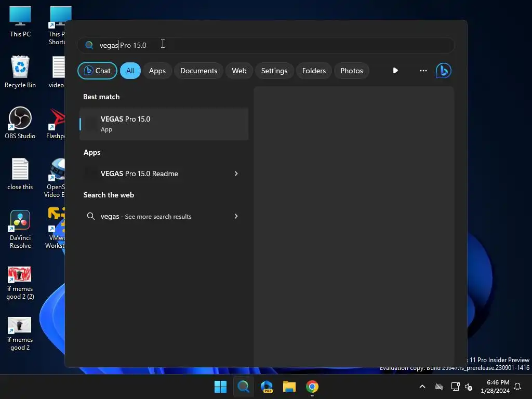Switch to the Web filter tab
The height and width of the screenshot is (399, 532).
point(239,71)
